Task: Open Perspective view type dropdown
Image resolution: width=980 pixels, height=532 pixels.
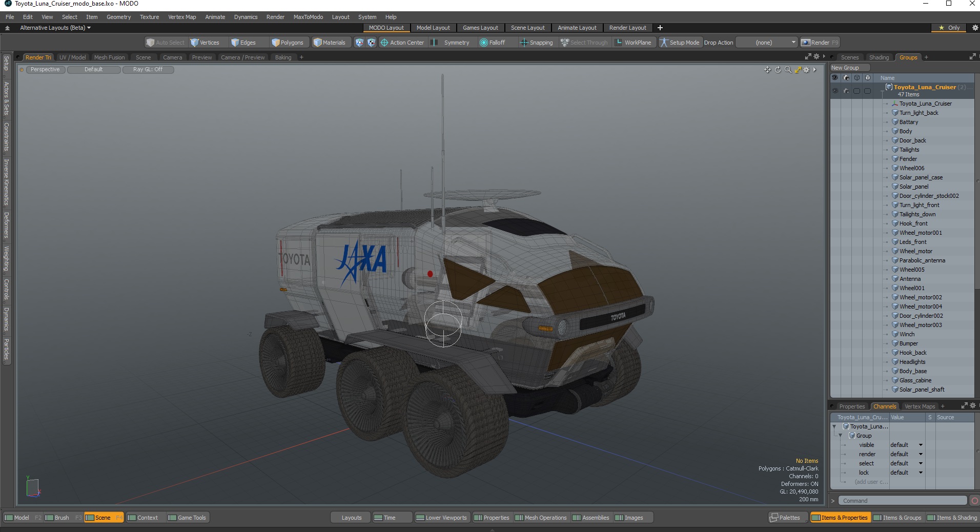Action: (45, 70)
